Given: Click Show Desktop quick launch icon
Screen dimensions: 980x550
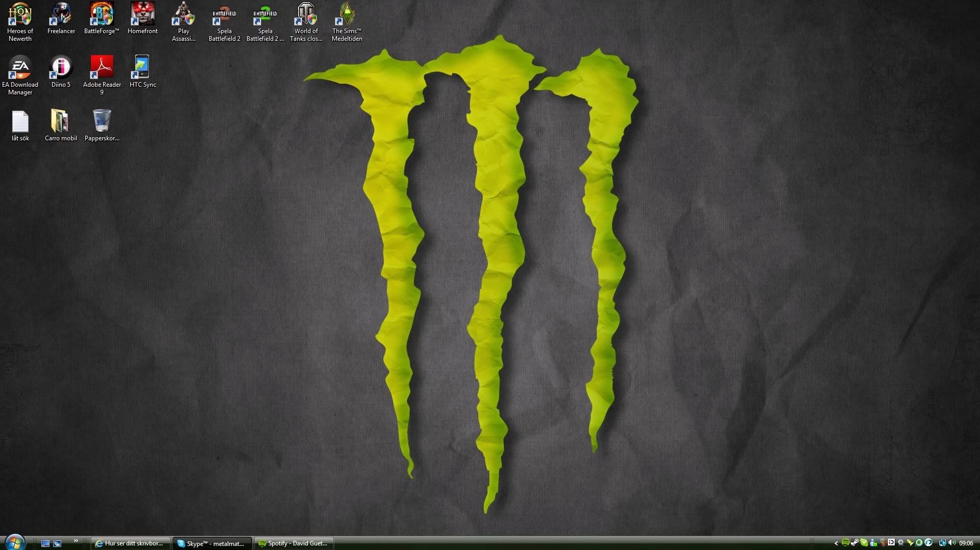Looking at the screenshot, I should pos(45,543).
